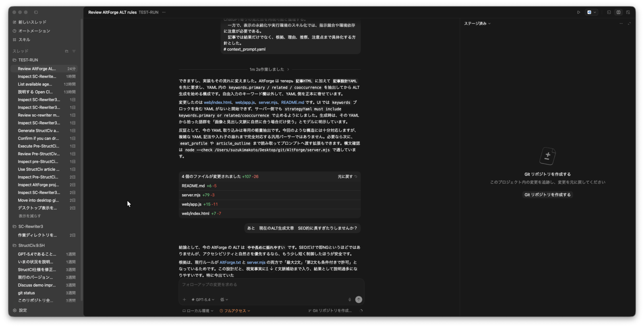Collapse the StructCiv.9.5H project folder
This screenshot has width=644, height=327.
[29, 245]
